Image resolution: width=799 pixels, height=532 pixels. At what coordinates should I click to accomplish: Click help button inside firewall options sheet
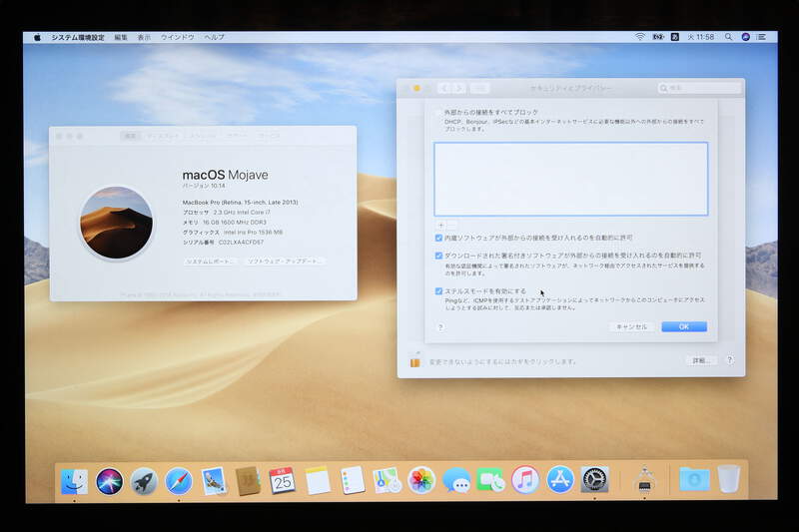tap(440, 327)
